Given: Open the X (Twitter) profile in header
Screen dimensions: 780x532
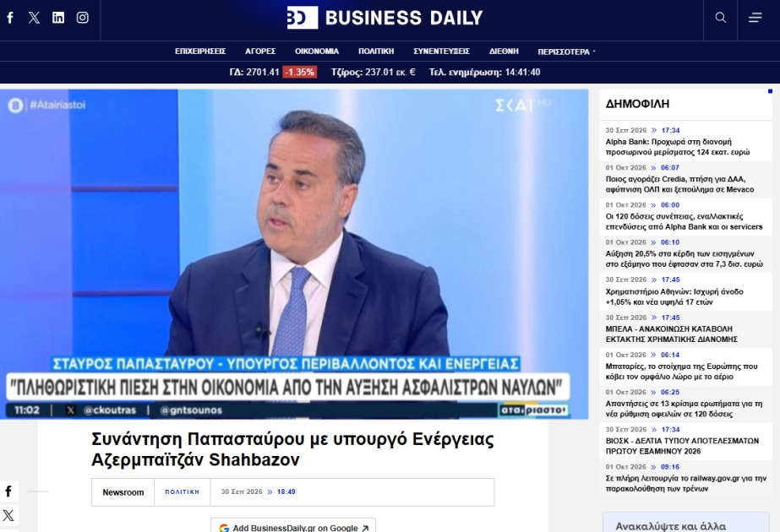Looking at the screenshot, I should tap(34, 18).
